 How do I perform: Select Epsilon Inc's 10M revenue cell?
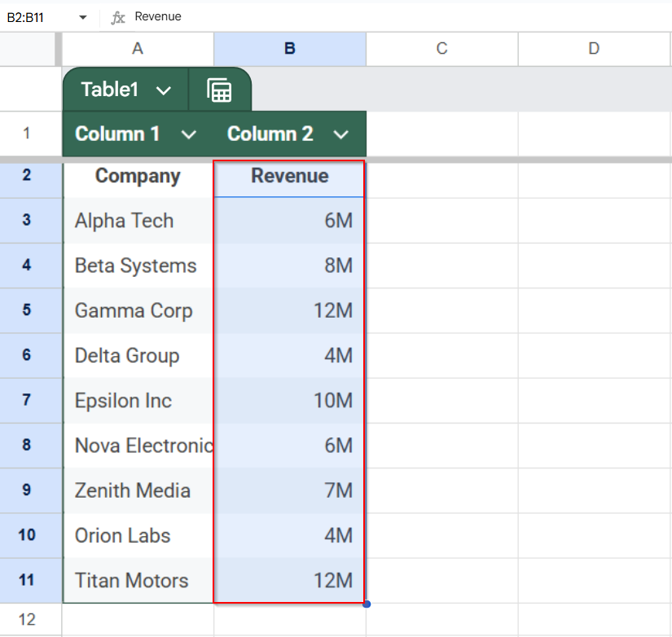tap(290, 401)
